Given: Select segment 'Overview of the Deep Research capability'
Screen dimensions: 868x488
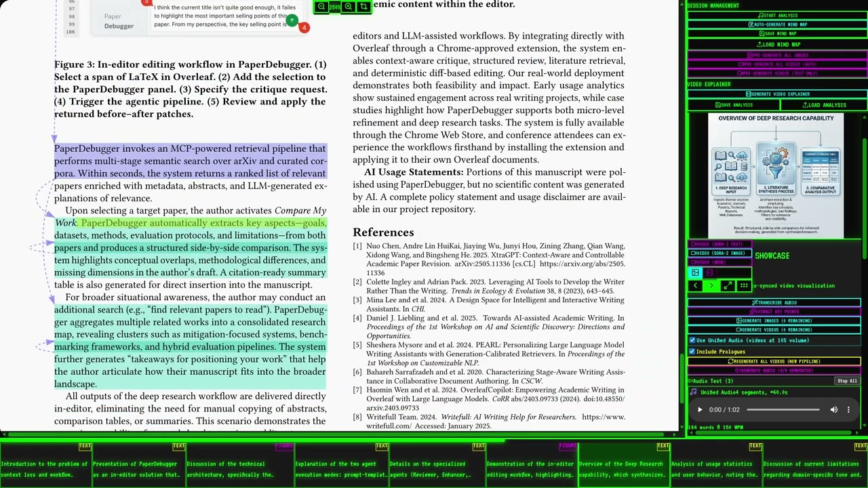Looking at the screenshot, I should click(624, 464).
